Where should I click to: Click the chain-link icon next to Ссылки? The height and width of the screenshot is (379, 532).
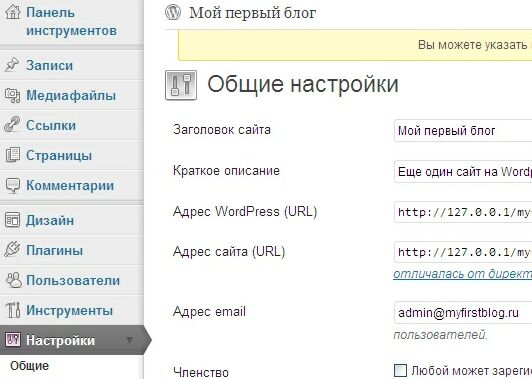pos(12,125)
